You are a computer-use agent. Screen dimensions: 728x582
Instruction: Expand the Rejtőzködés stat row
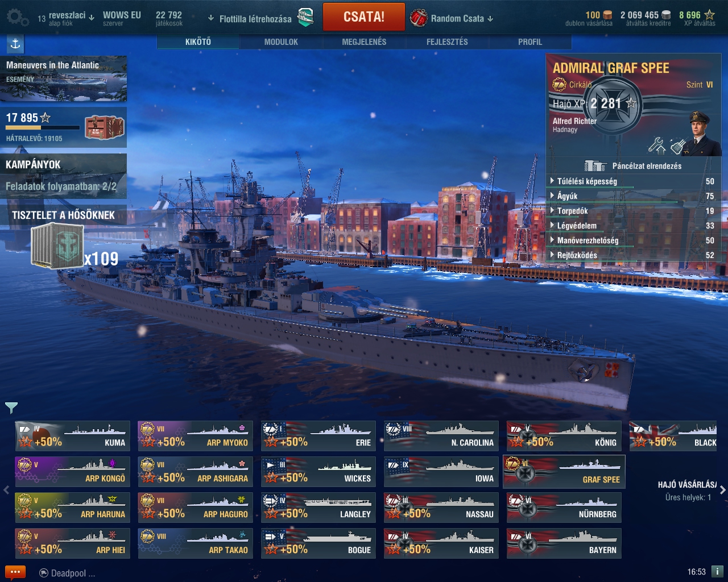631,255
